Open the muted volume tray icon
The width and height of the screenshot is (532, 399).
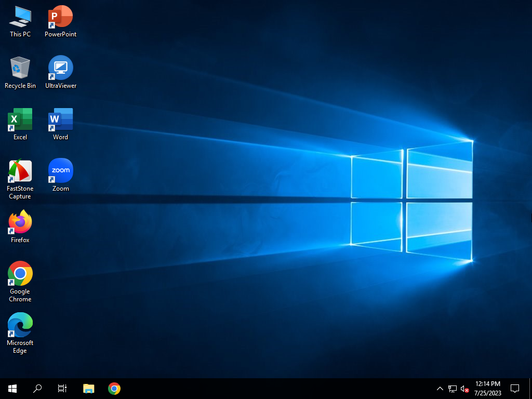click(464, 389)
